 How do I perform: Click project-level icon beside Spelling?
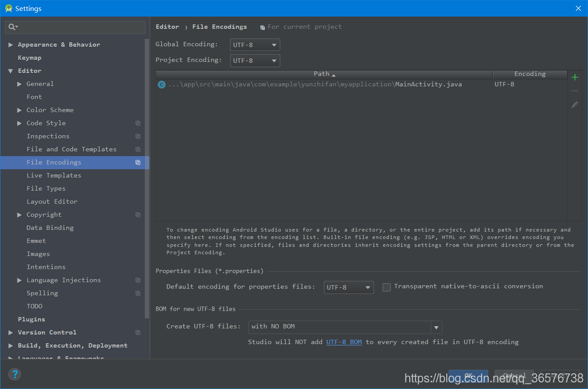pyautogui.click(x=138, y=293)
